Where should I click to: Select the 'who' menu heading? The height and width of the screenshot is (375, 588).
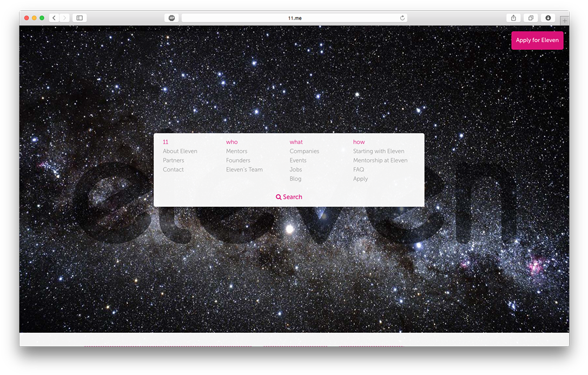coord(232,142)
